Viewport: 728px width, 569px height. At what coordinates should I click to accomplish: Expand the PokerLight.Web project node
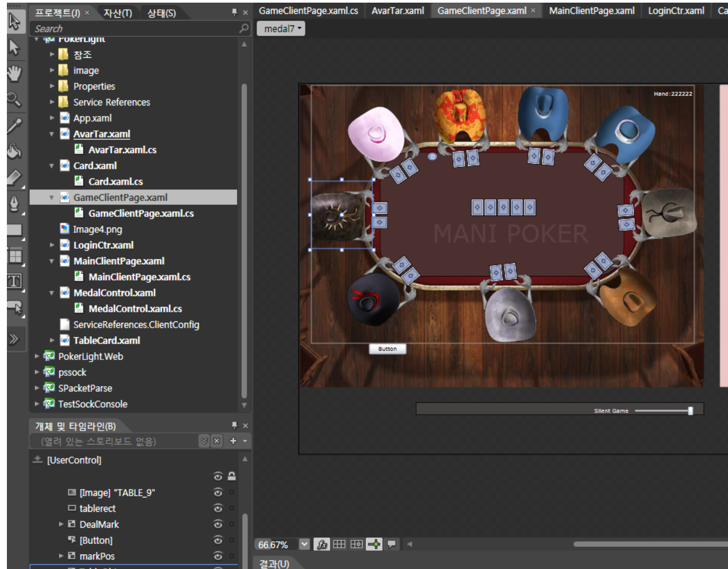[x=37, y=356]
